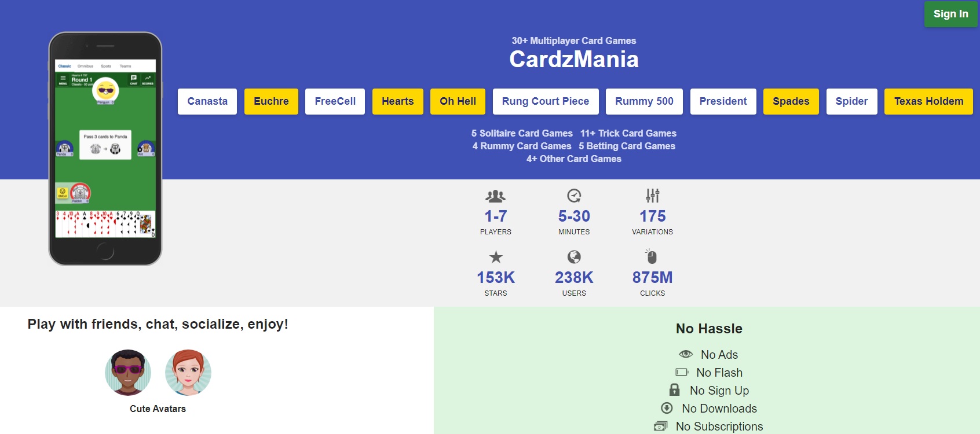Click the 175 variations value
The image size is (980, 434).
tap(653, 216)
